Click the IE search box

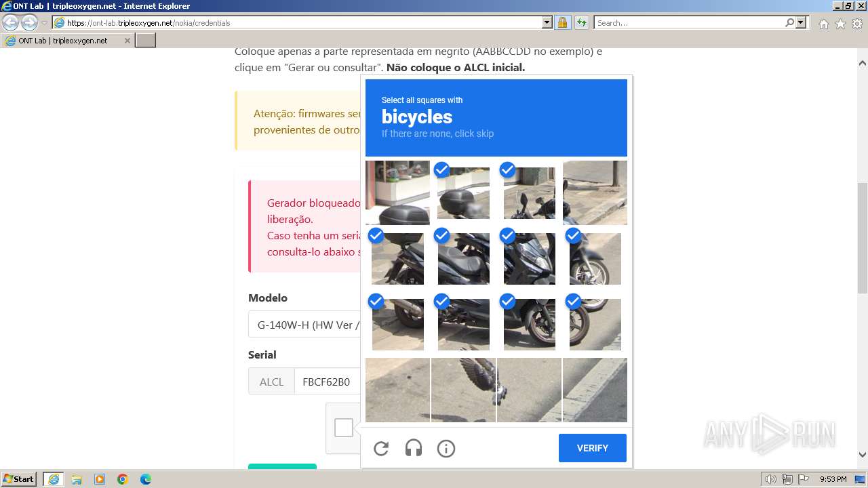click(689, 22)
